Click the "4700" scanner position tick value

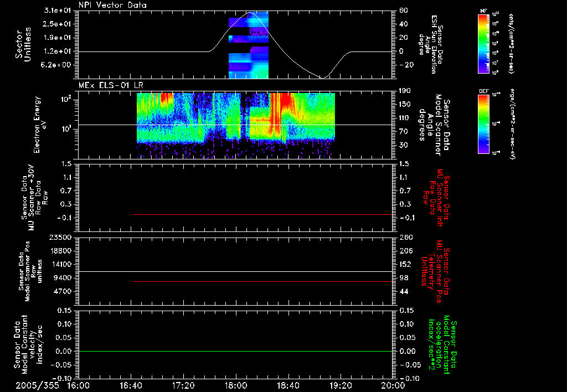pos(63,291)
